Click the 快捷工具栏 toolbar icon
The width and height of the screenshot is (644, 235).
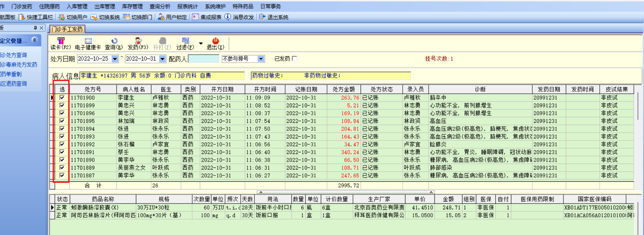click(22, 17)
